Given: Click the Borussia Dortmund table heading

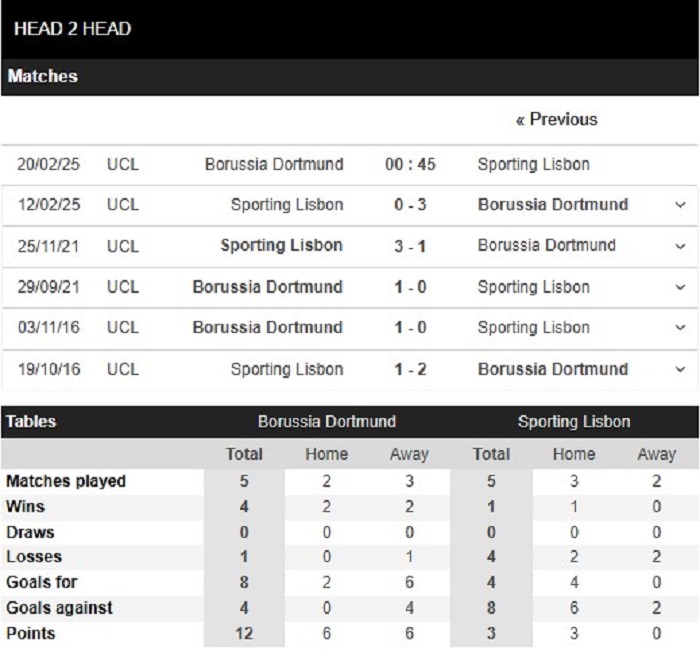Looking at the screenshot, I should tap(327, 421).
